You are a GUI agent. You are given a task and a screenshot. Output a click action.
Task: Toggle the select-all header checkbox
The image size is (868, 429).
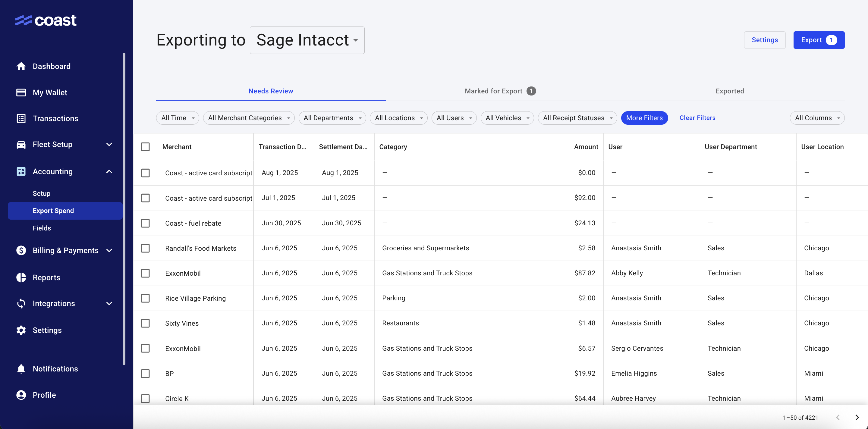pos(145,147)
